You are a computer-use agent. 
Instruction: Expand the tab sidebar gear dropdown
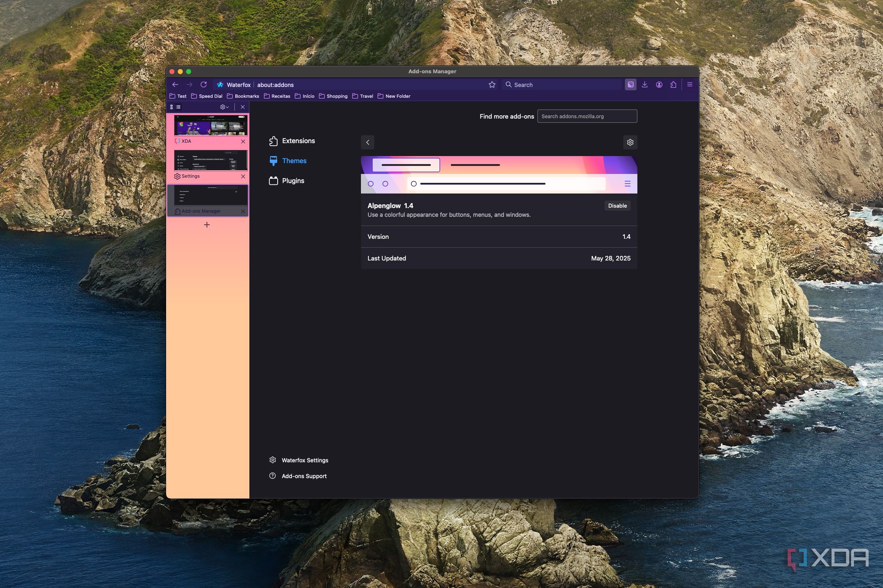coord(224,107)
